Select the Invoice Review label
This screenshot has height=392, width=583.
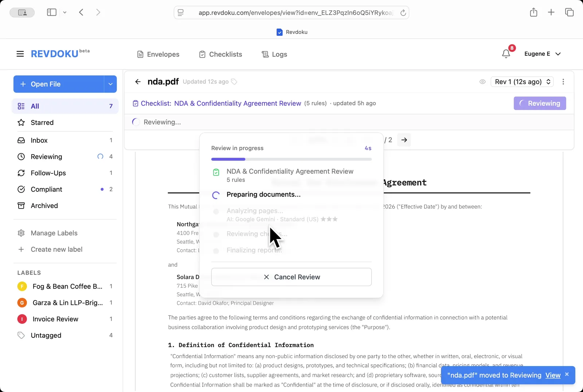point(55,319)
